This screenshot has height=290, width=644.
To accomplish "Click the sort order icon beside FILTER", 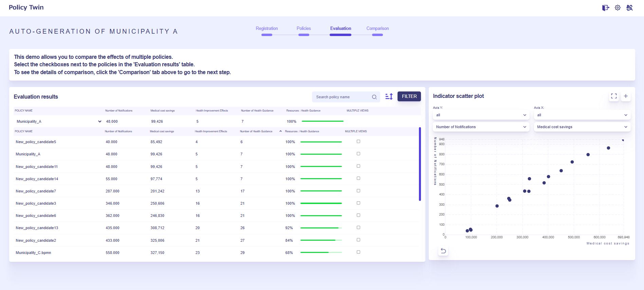I will (x=389, y=97).
